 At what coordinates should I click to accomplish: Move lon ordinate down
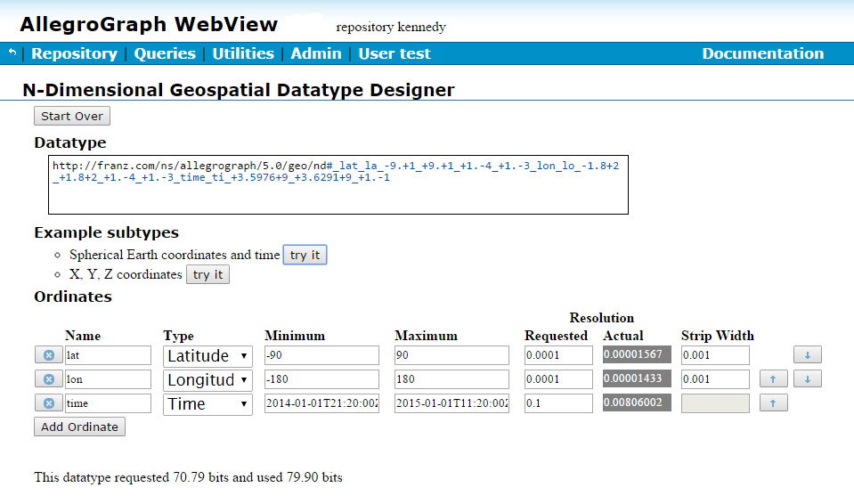(x=806, y=379)
